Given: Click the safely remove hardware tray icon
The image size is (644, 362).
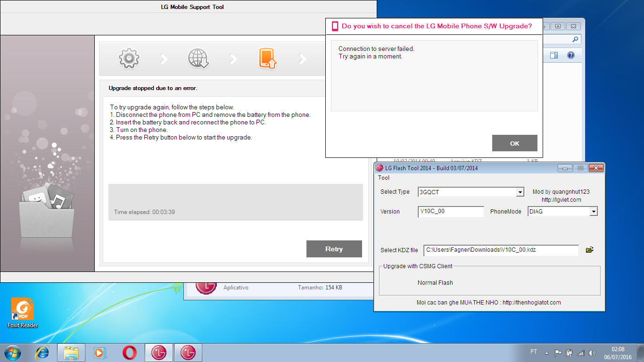Looking at the screenshot, I should tap(569, 353).
